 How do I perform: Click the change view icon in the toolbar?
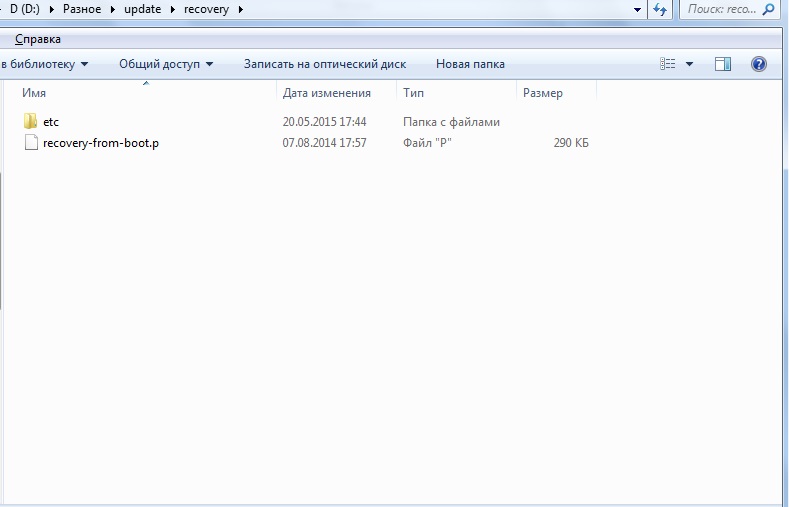point(668,64)
